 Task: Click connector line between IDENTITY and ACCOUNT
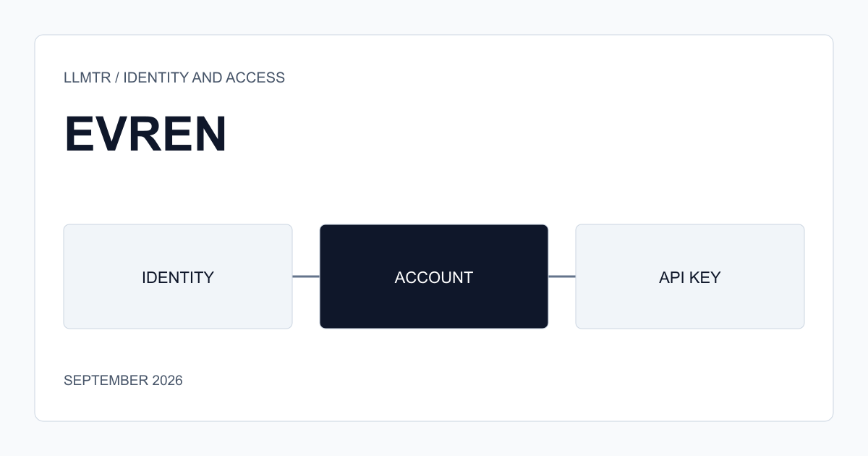306,276
